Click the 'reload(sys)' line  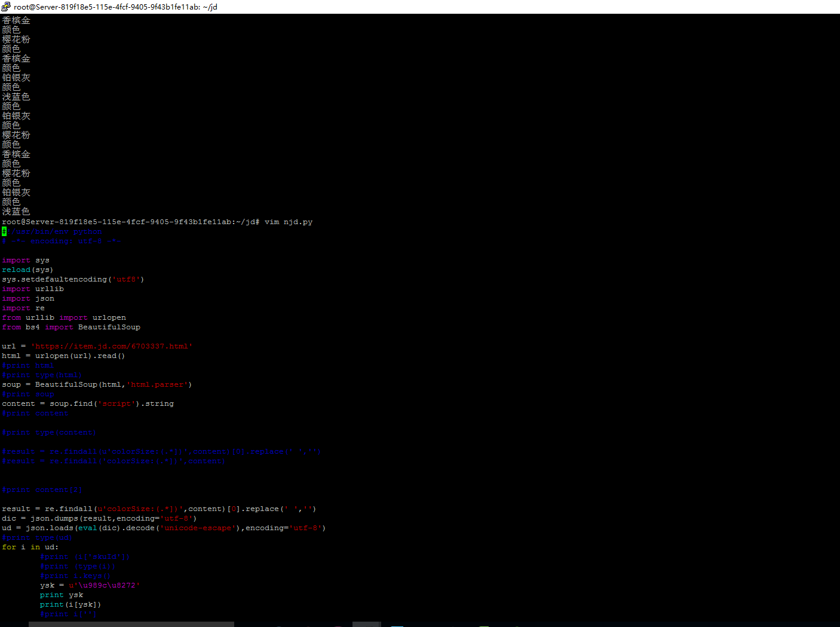click(x=27, y=270)
